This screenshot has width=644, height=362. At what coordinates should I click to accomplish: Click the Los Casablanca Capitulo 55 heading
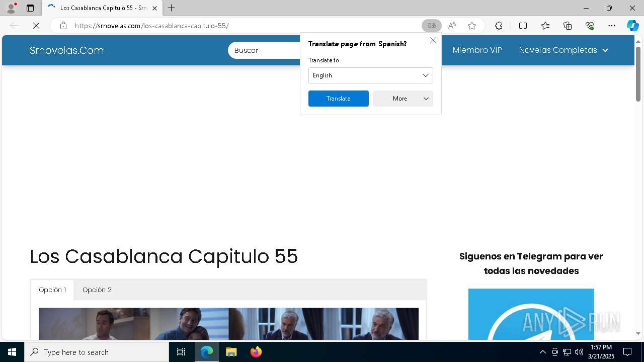tap(164, 256)
